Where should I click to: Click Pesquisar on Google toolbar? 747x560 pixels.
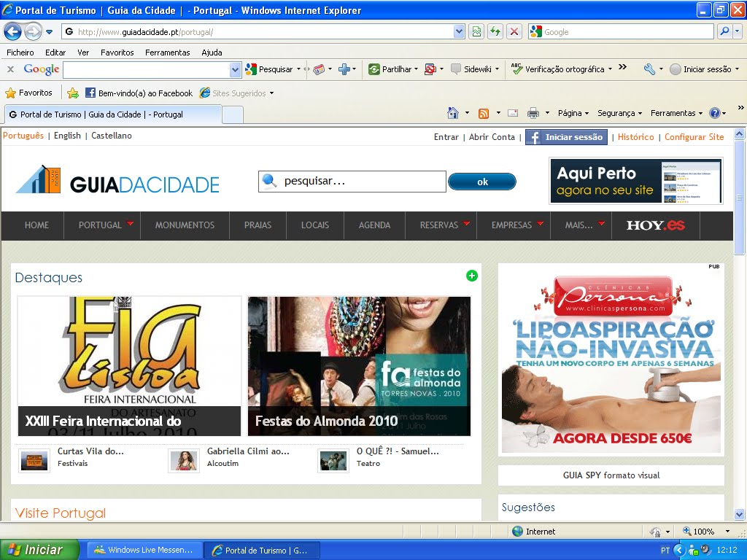point(268,69)
